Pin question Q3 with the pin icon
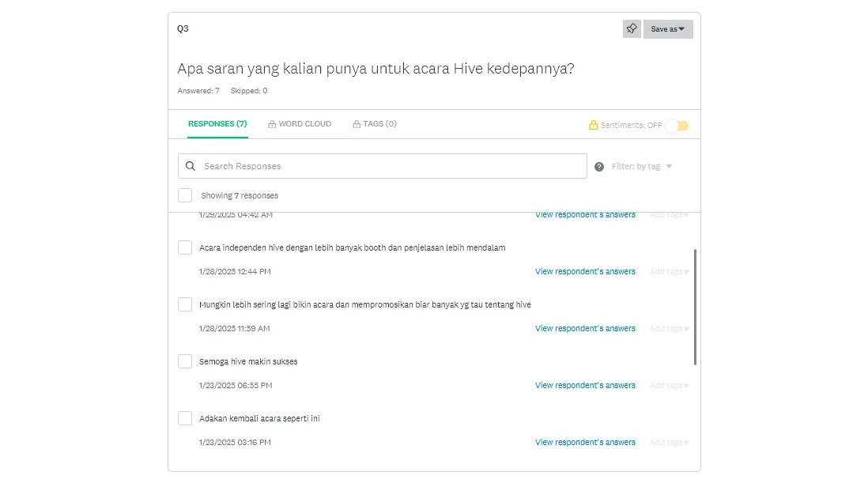868x487 pixels. coord(632,29)
